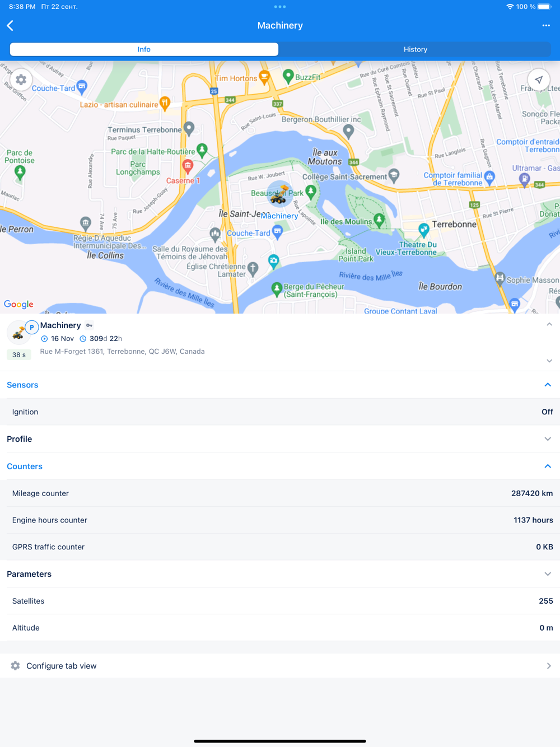Viewport: 560px width, 747px height.
Task: Open the three-dots more options menu
Action: tap(546, 26)
